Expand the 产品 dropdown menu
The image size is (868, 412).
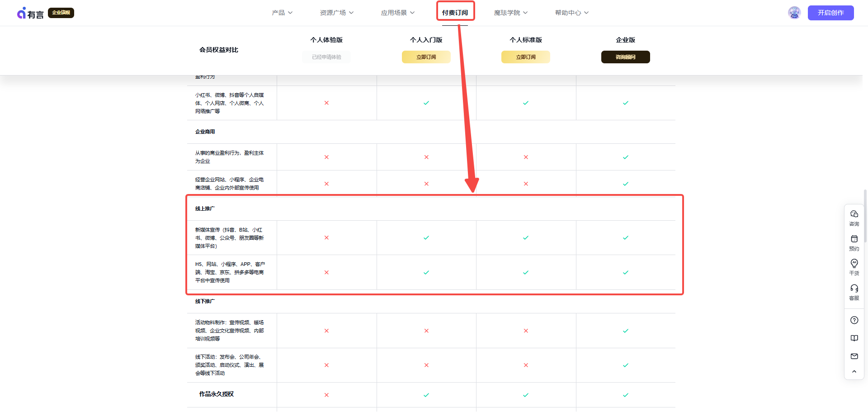pos(282,13)
